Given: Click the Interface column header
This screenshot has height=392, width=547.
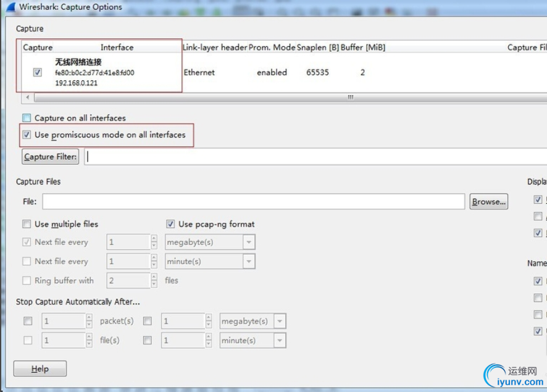Looking at the screenshot, I should tap(117, 48).
